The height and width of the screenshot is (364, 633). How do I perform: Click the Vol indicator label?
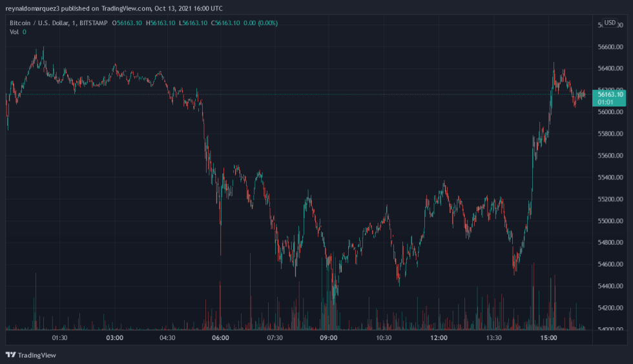(x=14, y=32)
